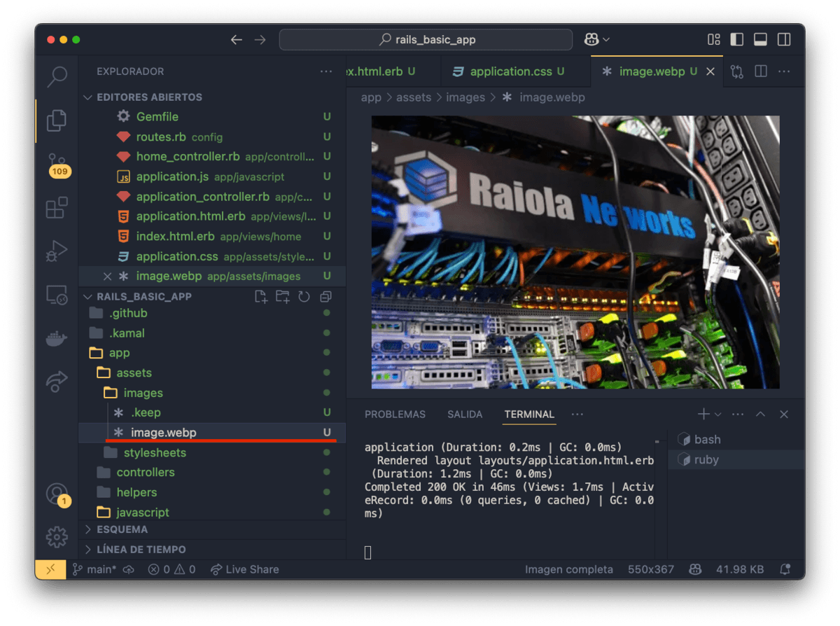Screen dimensions: 840x626
Task: Split the editor to the right
Action: coord(761,71)
